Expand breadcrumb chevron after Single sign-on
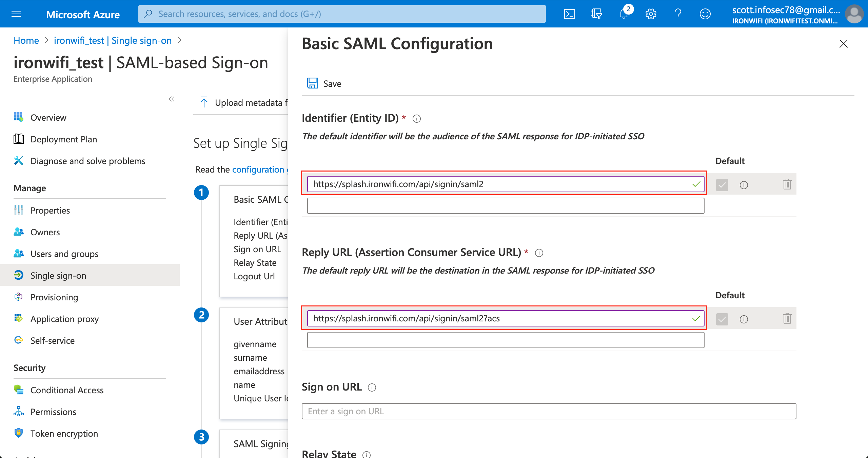 [x=180, y=40]
